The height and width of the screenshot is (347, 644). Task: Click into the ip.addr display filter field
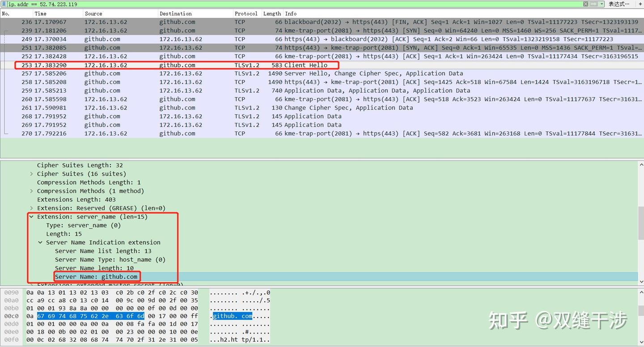291,4
